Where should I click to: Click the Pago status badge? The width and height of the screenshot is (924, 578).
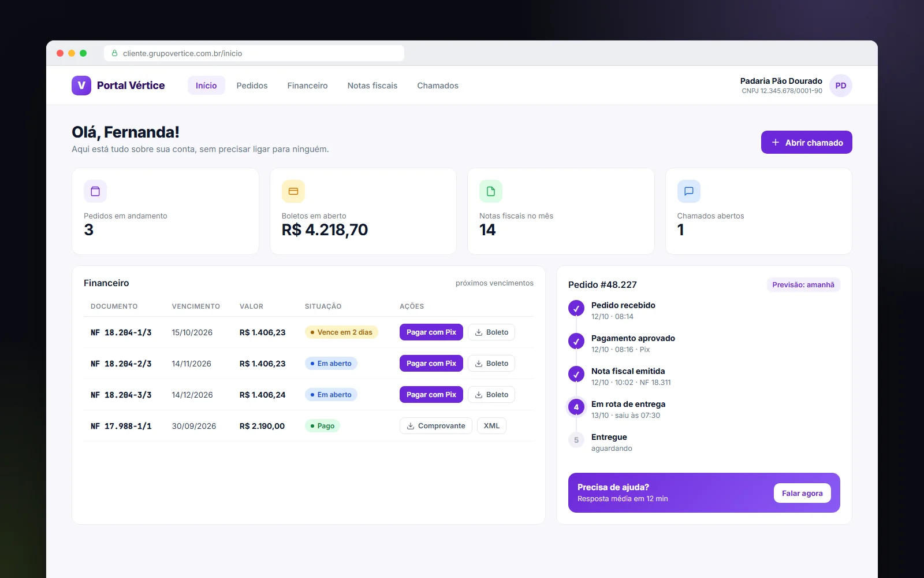(x=322, y=426)
